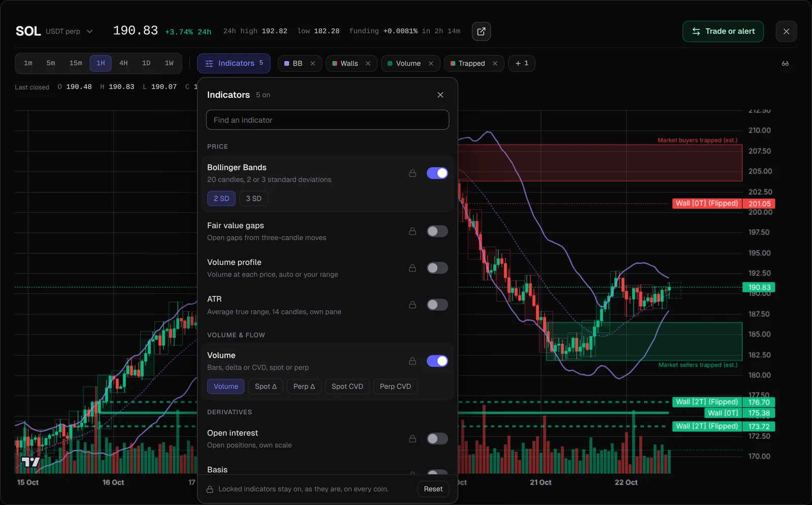812x505 pixels.
Task: Remove the Volume indicator chip
Action: 431,63
